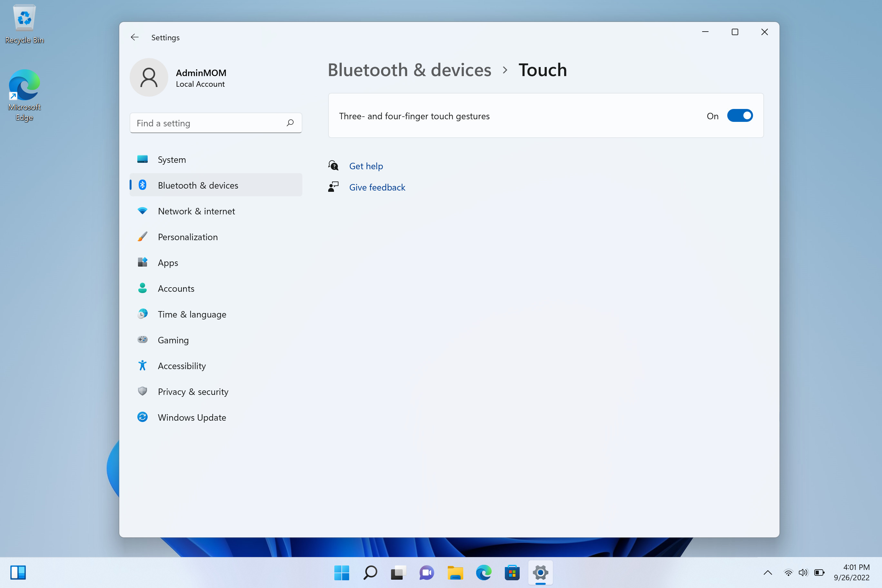Viewport: 882px width, 588px height.
Task: Click the Find a setting search field
Action: 216,123
